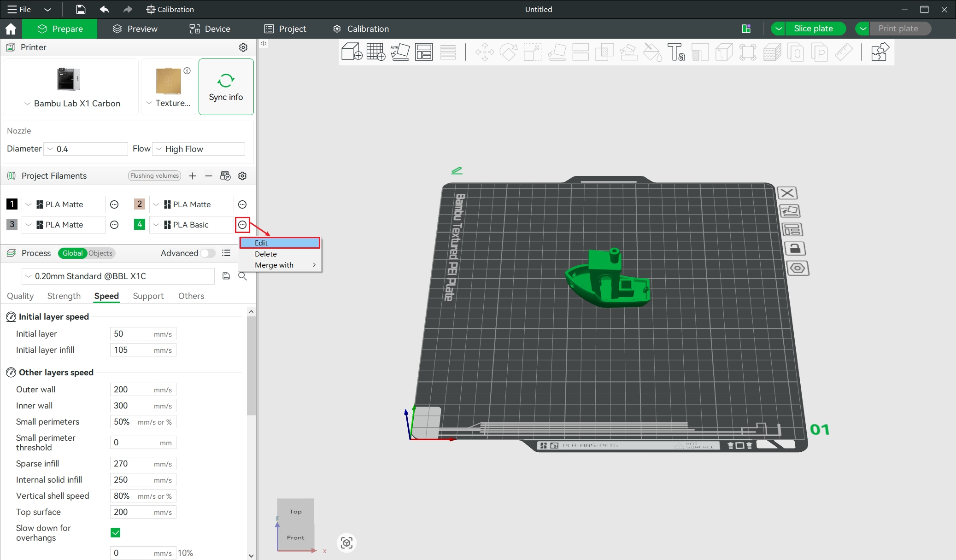
Task: Open the nozzle Diameter dropdown
Action: [86, 149]
